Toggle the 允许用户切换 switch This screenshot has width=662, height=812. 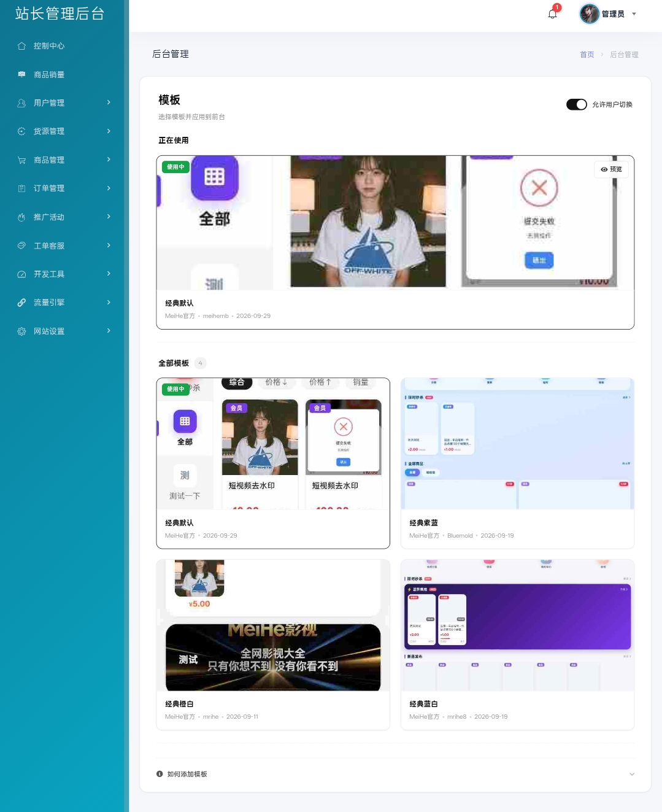tap(577, 104)
